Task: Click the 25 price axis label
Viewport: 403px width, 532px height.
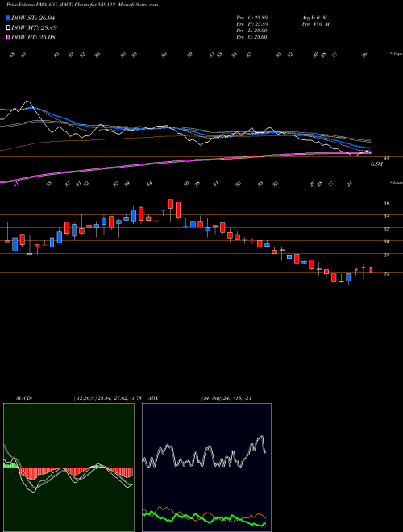Action: pyautogui.click(x=386, y=274)
